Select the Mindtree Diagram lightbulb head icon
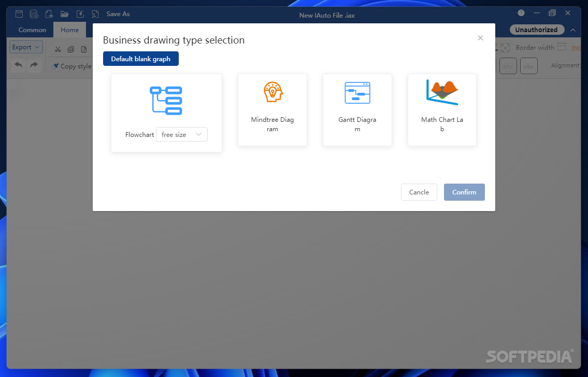 pyautogui.click(x=273, y=92)
